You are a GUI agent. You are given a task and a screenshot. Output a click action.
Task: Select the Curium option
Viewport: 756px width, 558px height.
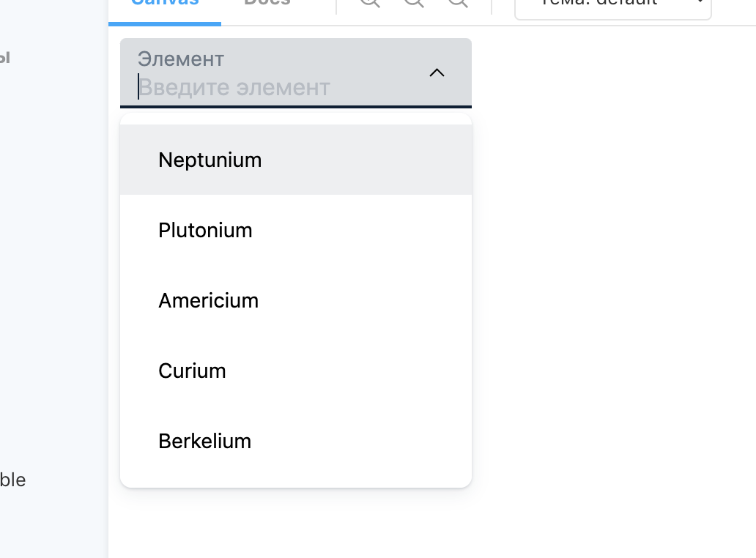pyautogui.click(x=295, y=371)
